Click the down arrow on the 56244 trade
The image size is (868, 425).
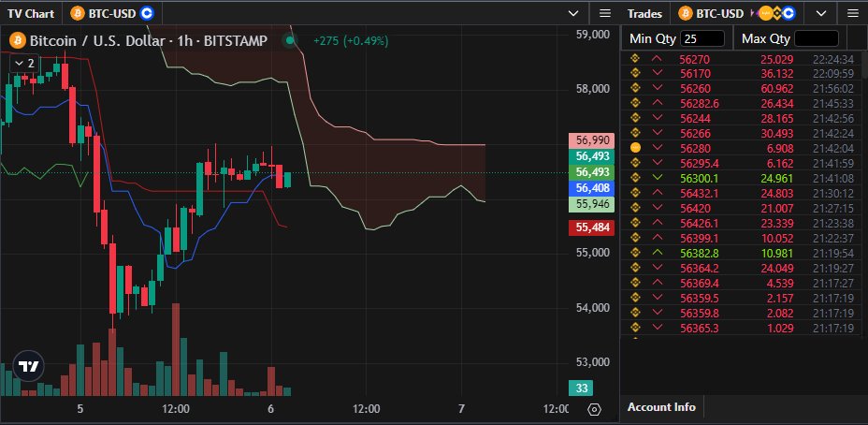point(658,118)
